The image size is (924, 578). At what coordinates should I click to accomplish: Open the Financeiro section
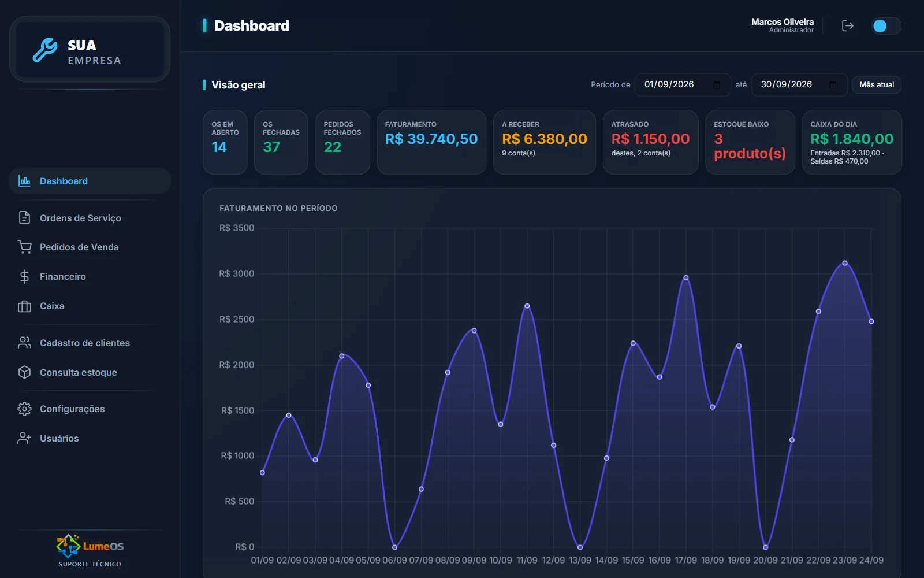pyautogui.click(x=90, y=276)
